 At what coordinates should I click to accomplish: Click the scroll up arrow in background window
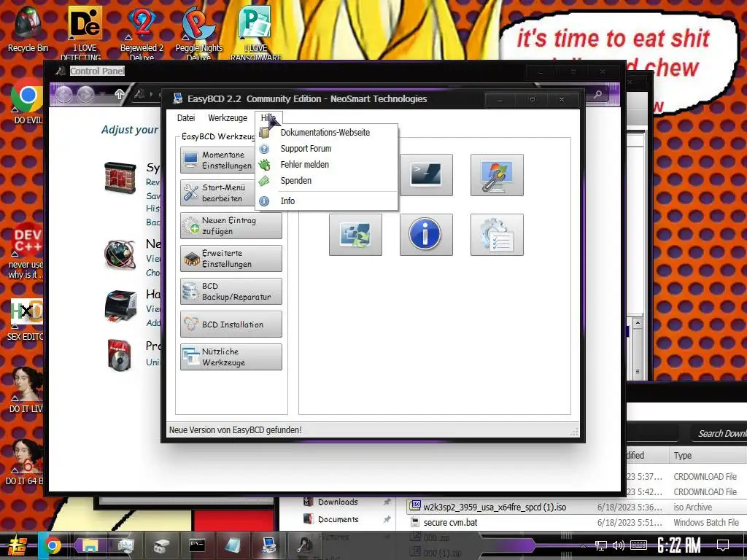[x=638, y=323]
